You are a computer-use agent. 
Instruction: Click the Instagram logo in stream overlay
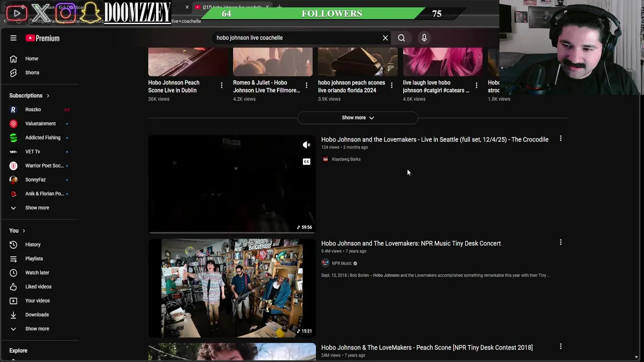click(65, 13)
